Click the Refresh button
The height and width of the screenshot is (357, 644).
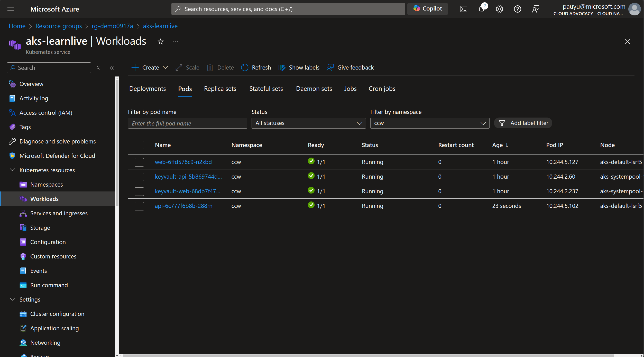click(x=256, y=67)
